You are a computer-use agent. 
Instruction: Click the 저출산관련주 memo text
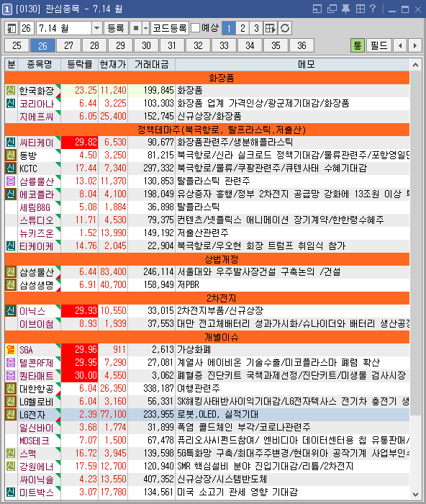tap(203, 233)
